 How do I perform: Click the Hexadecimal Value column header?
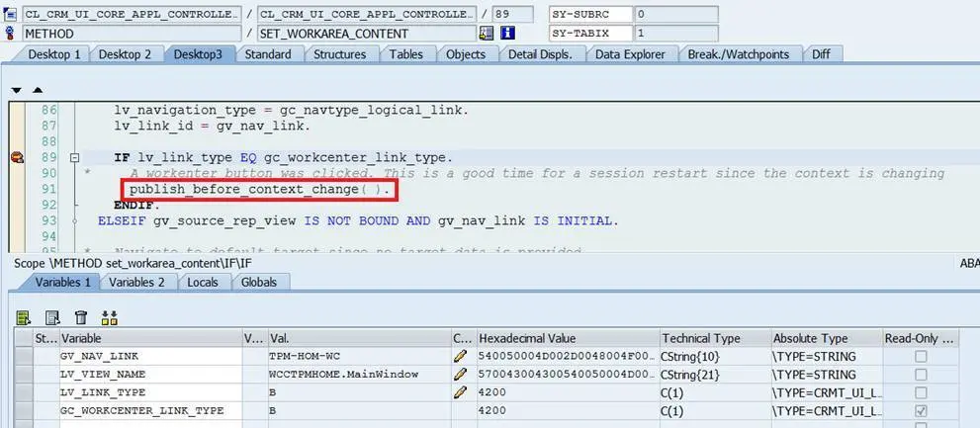(567, 338)
